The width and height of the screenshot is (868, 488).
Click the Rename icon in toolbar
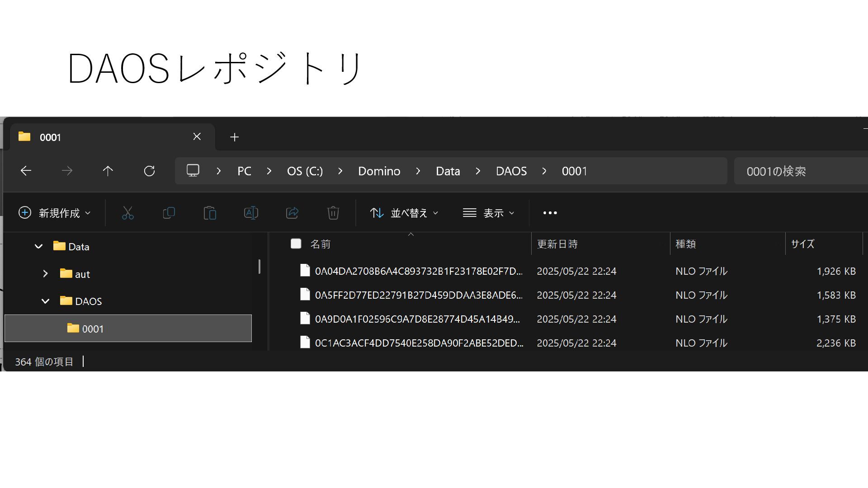click(x=251, y=213)
